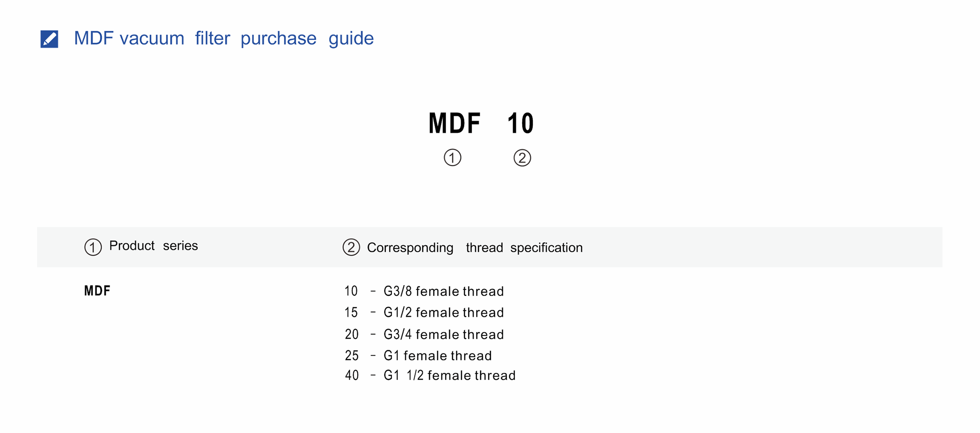Click the word "guide" in the title
The height and width of the screenshot is (433, 980).
(351, 38)
